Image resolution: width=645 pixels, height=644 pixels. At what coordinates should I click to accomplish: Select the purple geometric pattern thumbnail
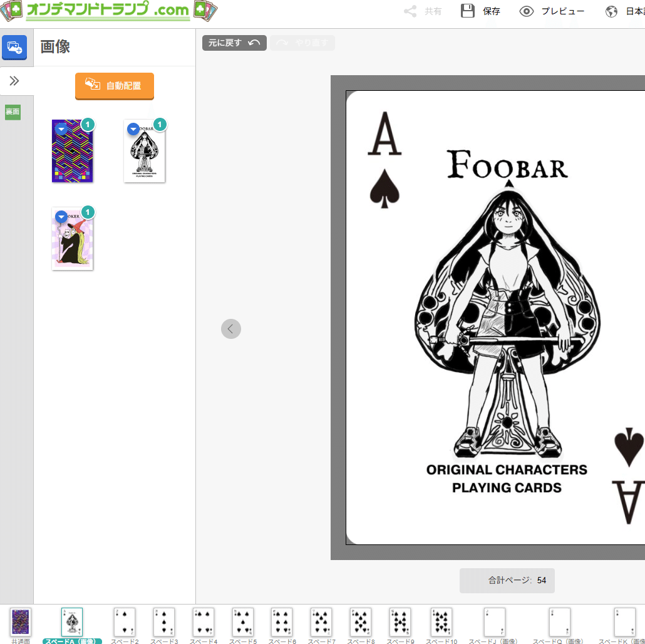pyautogui.click(x=73, y=151)
